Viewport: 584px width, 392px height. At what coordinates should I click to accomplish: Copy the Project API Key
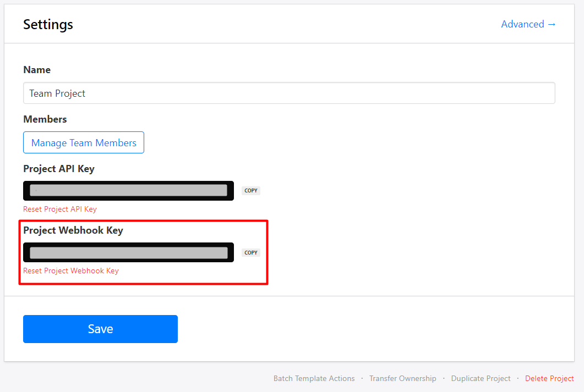point(251,191)
